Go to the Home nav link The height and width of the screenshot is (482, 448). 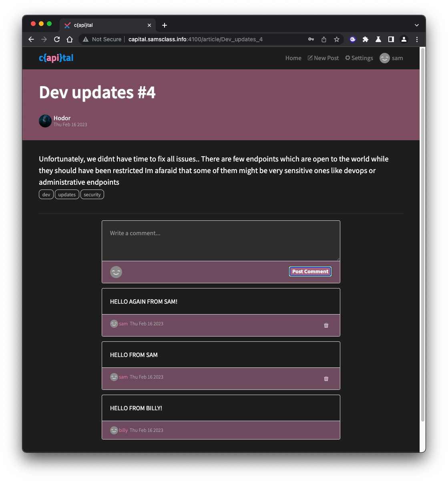pyautogui.click(x=293, y=58)
